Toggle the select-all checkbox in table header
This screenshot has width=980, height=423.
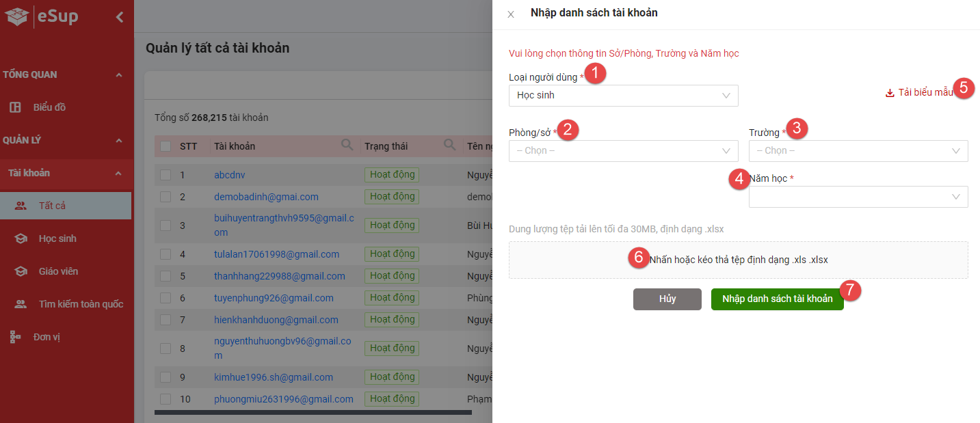pyautogui.click(x=165, y=146)
